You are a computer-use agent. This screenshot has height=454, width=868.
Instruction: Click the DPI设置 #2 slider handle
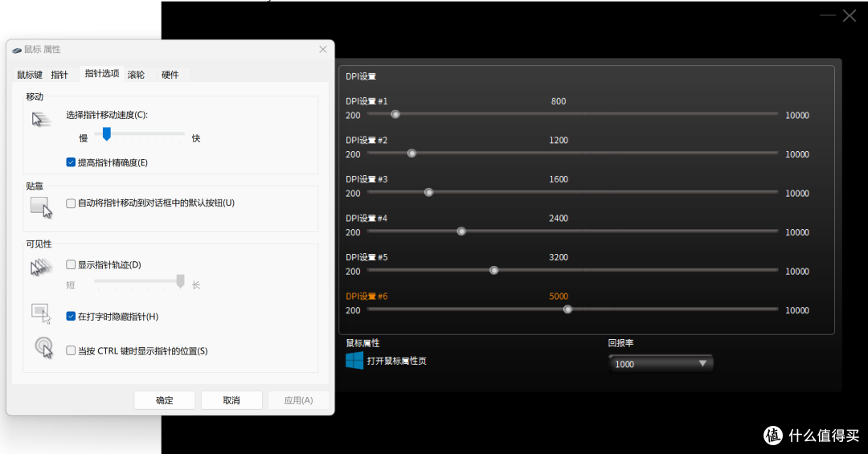pos(411,153)
